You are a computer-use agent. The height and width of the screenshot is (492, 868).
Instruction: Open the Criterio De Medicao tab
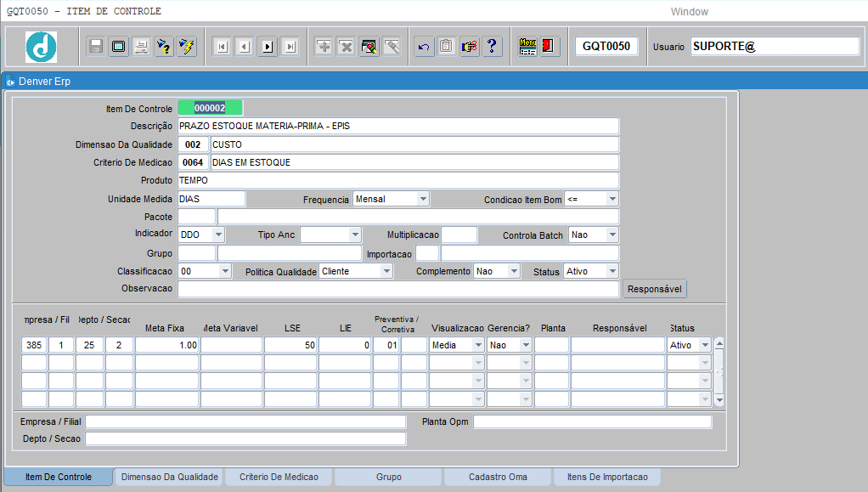(279, 477)
